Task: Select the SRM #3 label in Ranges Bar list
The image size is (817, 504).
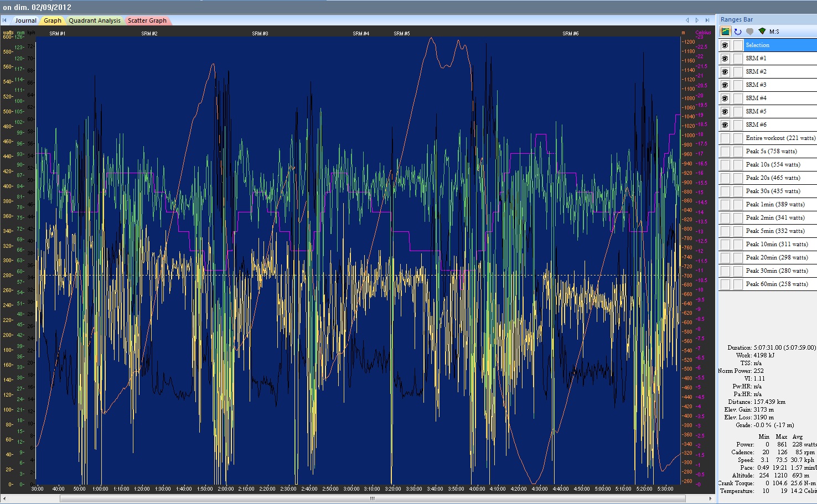Action: click(x=756, y=85)
